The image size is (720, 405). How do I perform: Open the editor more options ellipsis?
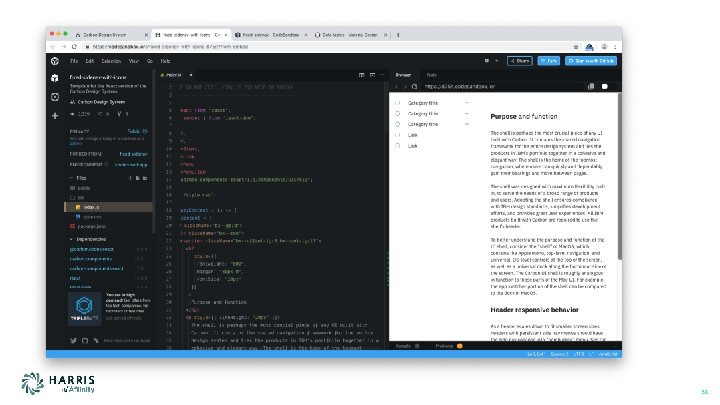[382, 75]
